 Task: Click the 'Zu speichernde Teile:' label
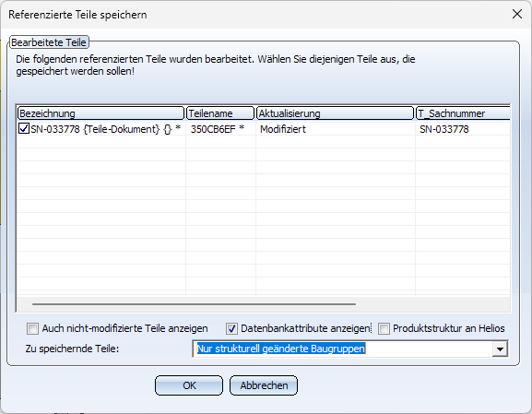[x=72, y=349]
